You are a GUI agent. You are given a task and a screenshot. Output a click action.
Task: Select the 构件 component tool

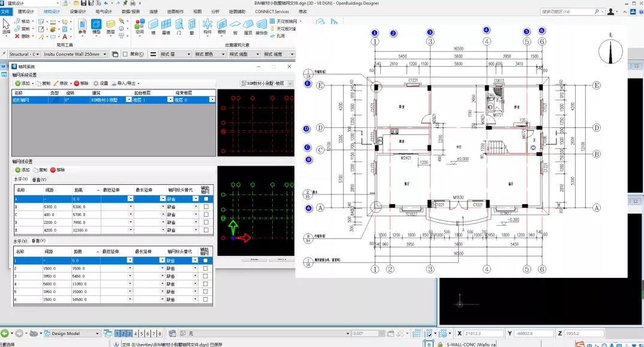(207, 27)
